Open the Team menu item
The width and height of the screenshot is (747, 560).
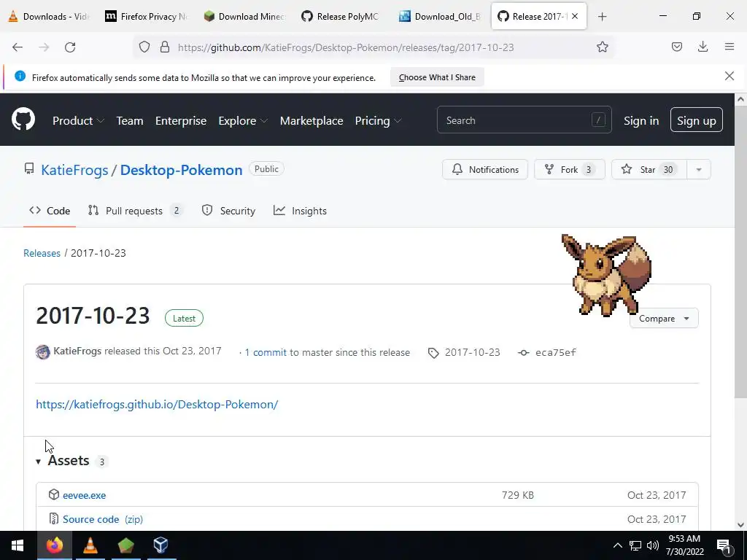coord(130,120)
